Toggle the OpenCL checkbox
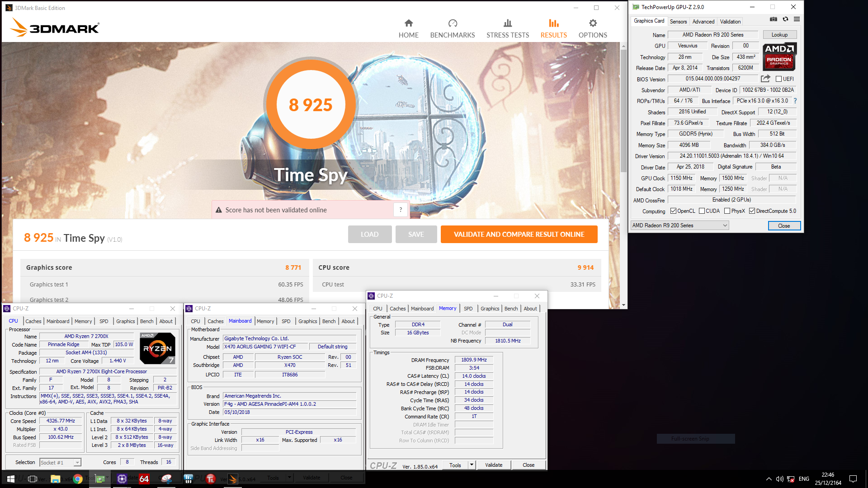Viewport: 868px width, 488px height. pos(673,211)
